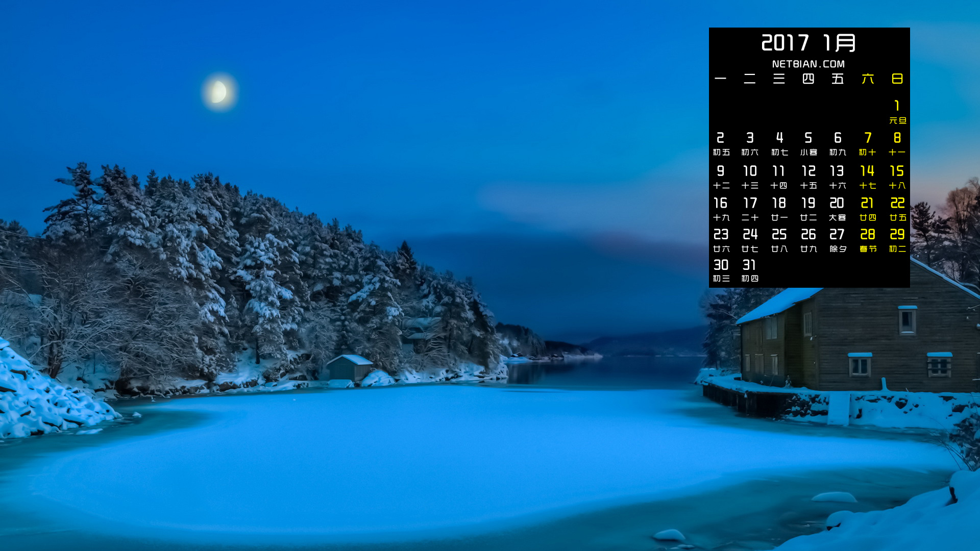Click the 日 Sunday column header
The height and width of the screenshot is (551, 980).
[897, 79]
